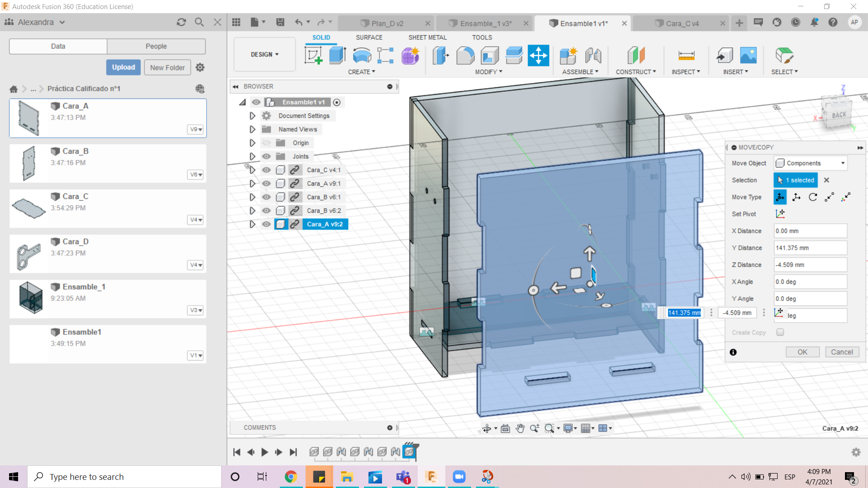Clear selection with X button
Viewport: 868px width, 488px height.
pos(826,180)
